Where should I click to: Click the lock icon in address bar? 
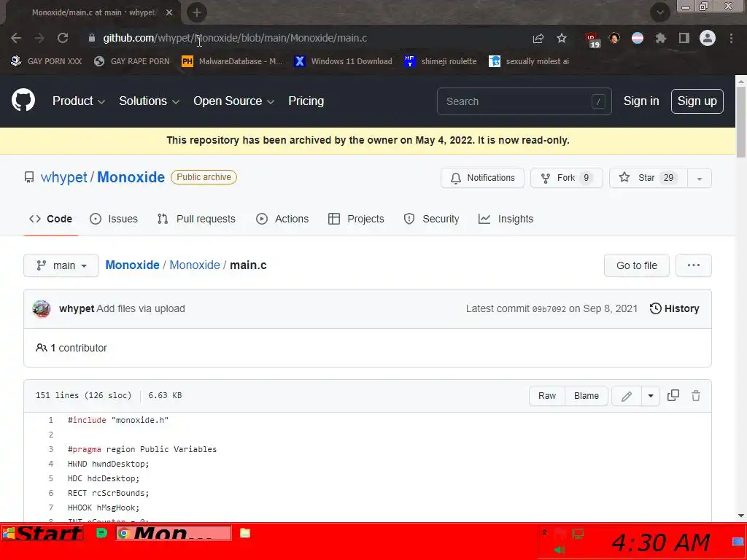pyautogui.click(x=92, y=38)
